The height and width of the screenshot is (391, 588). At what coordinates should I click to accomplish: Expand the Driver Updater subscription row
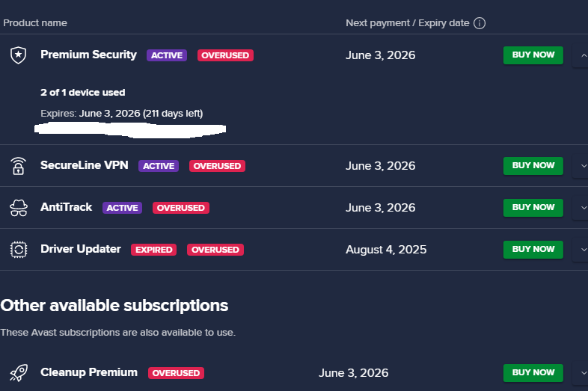pos(581,250)
